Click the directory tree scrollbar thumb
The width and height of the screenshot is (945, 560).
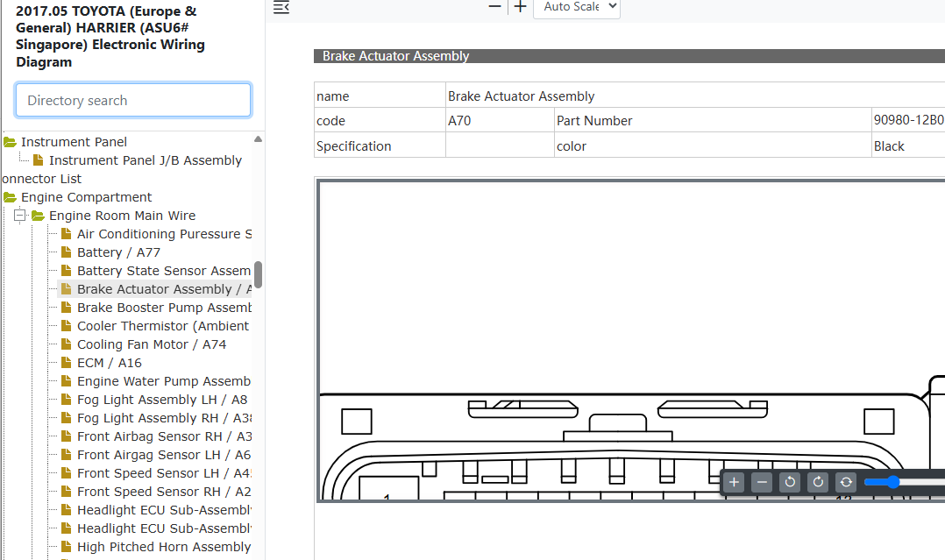click(x=258, y=275)
